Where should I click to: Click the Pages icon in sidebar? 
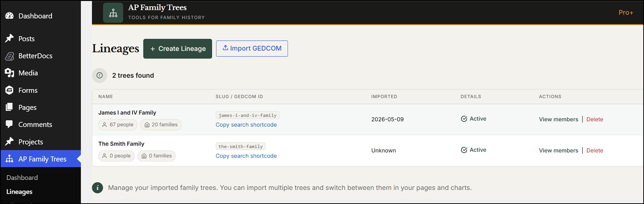10,107
